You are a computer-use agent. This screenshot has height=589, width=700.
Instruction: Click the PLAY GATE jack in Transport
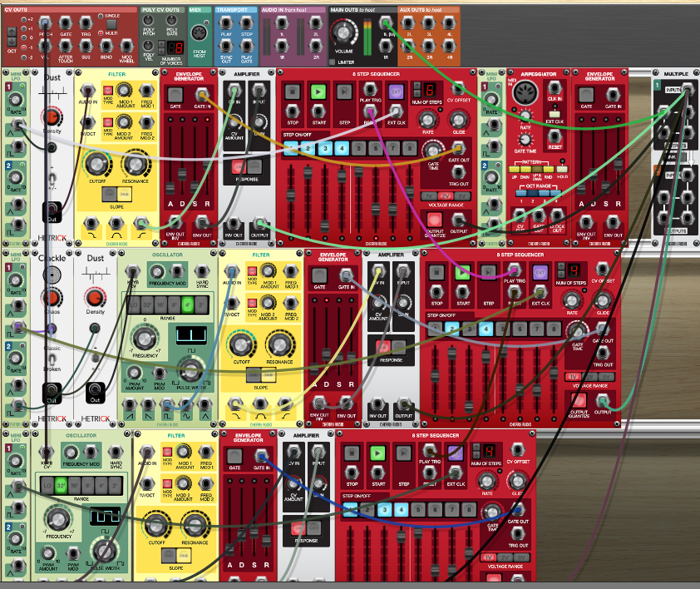pos(246,46)
